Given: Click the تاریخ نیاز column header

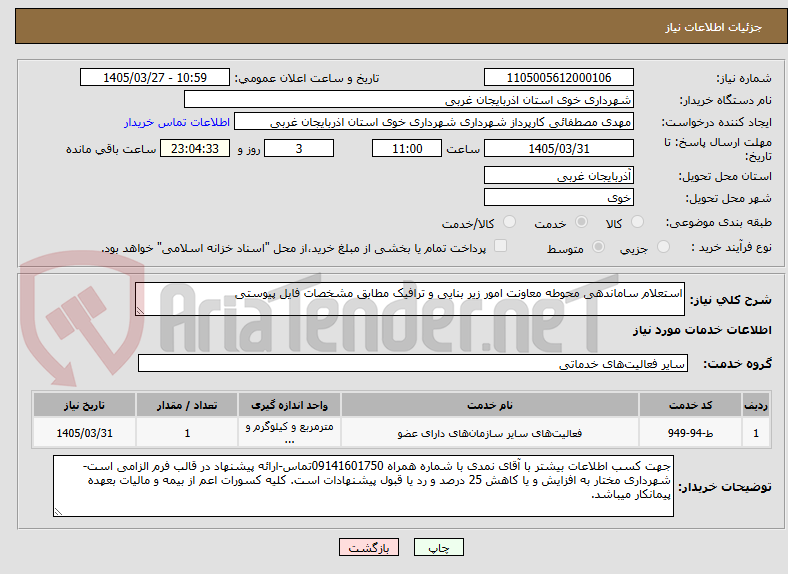Looking at the screenshot, I should tap(84, 405).
